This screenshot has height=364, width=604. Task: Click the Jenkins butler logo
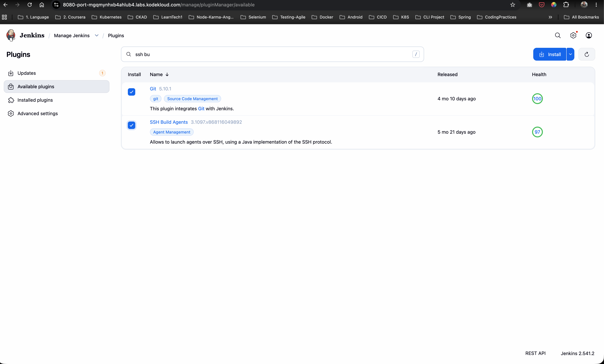(11, 35)
